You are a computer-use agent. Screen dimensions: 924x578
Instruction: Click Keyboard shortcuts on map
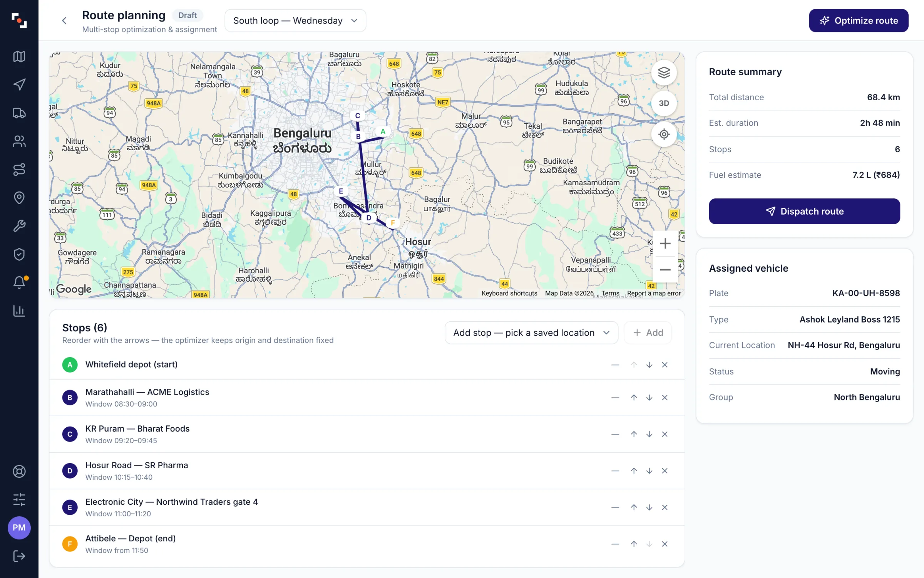click(x=509, y=293)
